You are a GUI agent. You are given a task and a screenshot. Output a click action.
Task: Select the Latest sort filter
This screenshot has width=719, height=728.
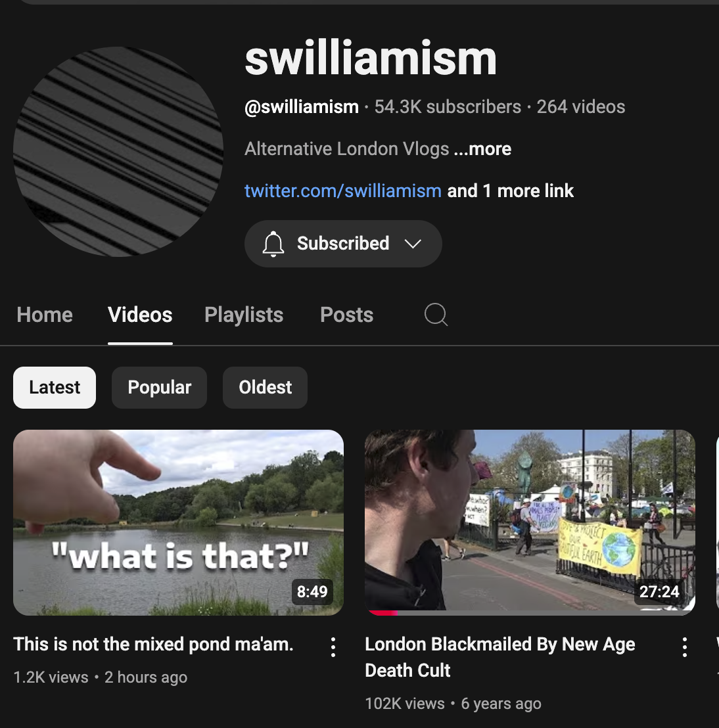[x=55, y=388]
